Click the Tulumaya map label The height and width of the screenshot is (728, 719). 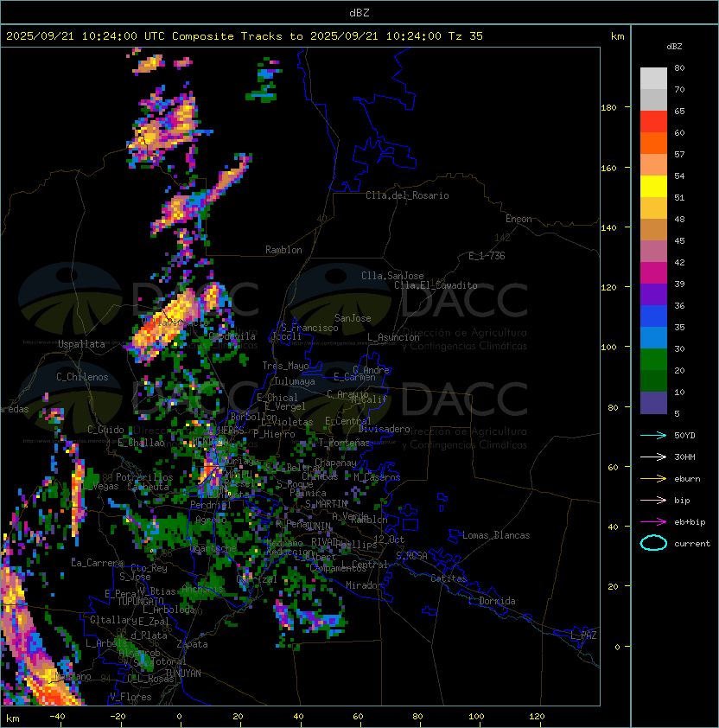coord(295,381)
